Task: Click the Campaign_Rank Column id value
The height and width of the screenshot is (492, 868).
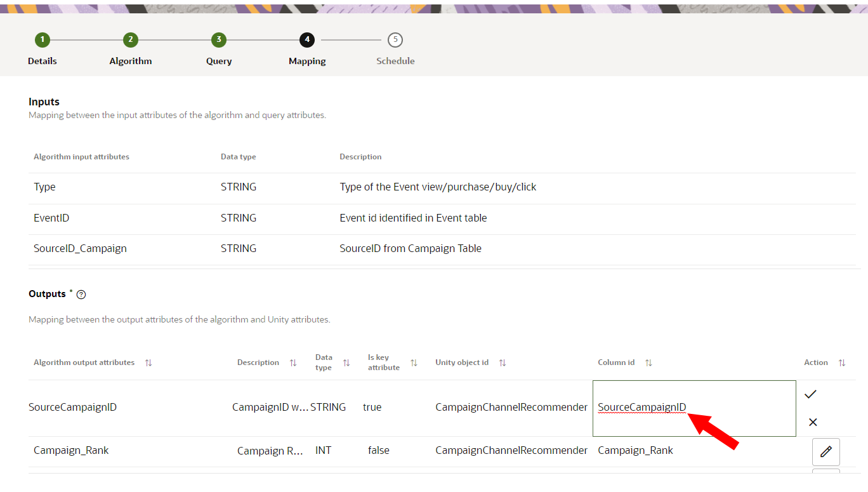Action: click(635, 451)
